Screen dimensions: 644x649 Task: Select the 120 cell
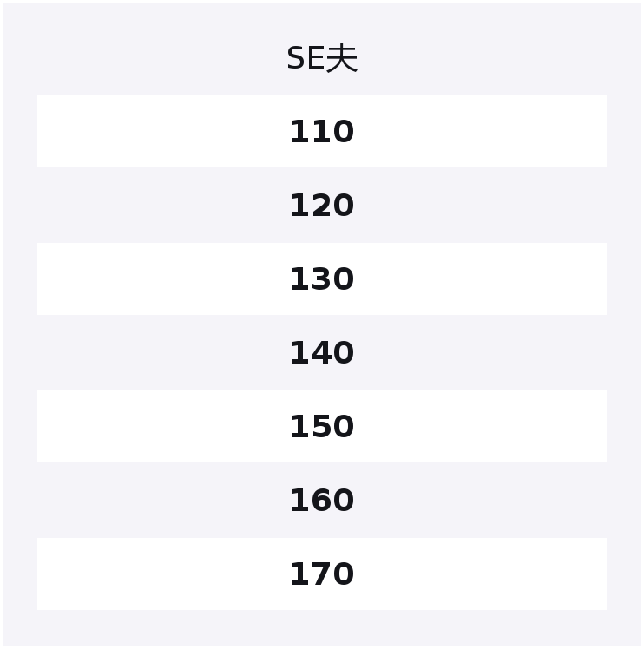[322, 206]
